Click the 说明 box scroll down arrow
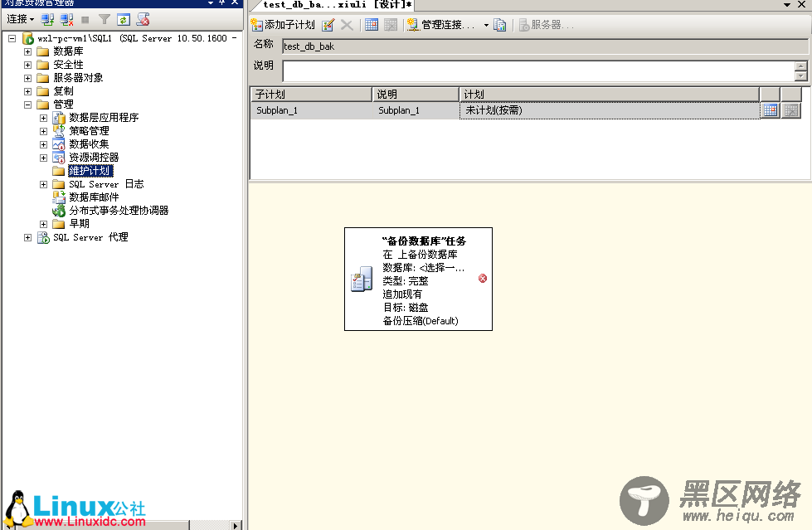Viewport: 812px width, 530px height. point(801,76)
